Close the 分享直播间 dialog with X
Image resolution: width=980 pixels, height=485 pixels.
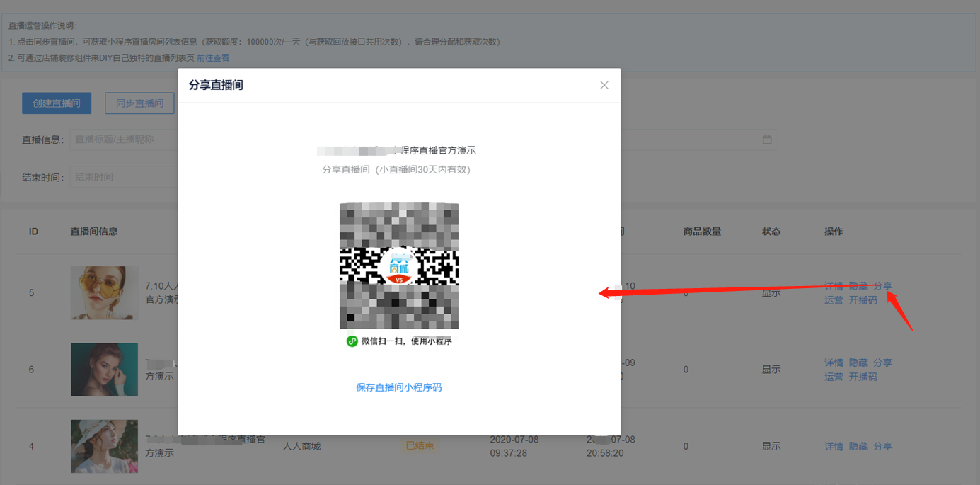(x=604, y=85)
